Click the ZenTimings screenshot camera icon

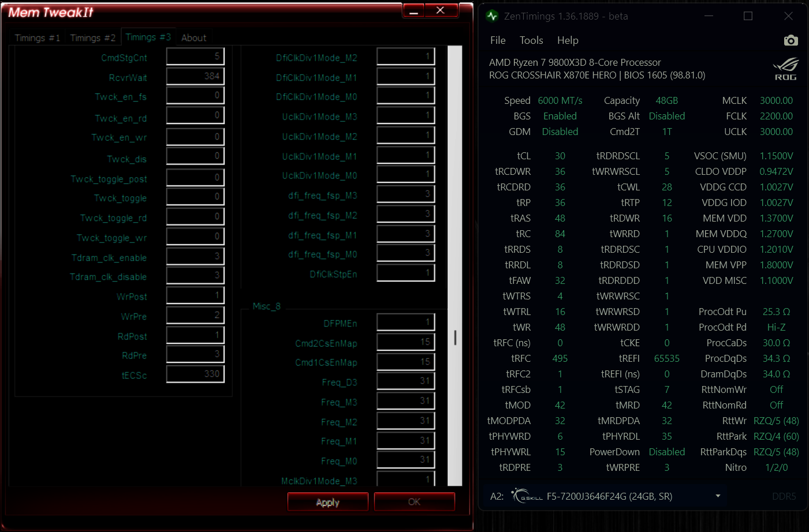tap(791, 40)
